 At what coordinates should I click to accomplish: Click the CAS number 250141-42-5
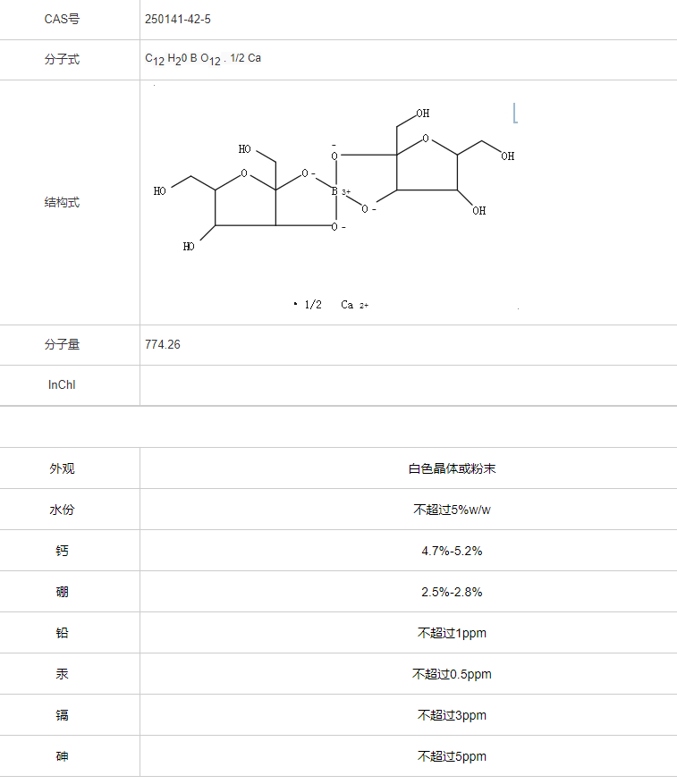click(x=178, y=19)
